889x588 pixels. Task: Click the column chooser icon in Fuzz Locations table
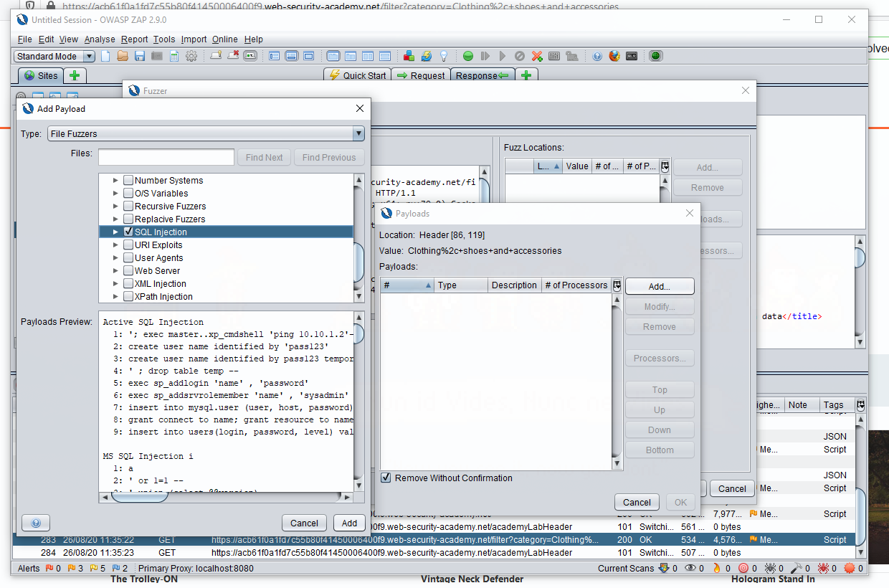(x=665, y=166)
